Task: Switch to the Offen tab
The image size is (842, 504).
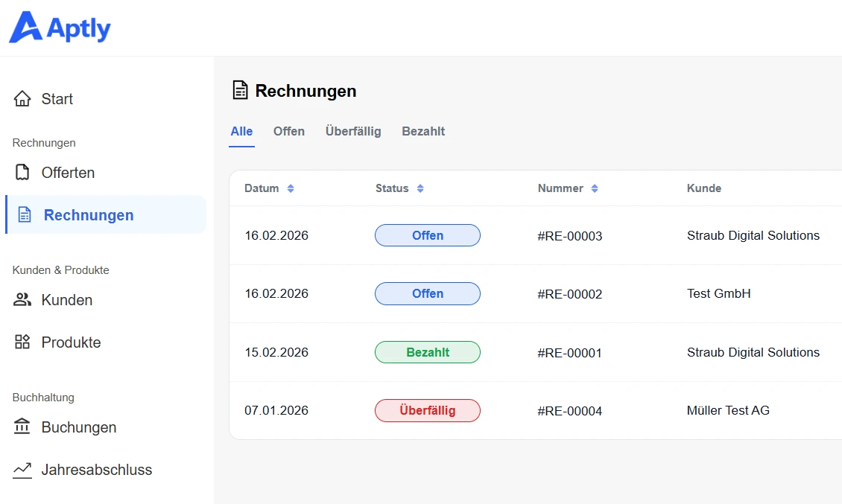Action: pyautogui.click(x=289, y=132)
